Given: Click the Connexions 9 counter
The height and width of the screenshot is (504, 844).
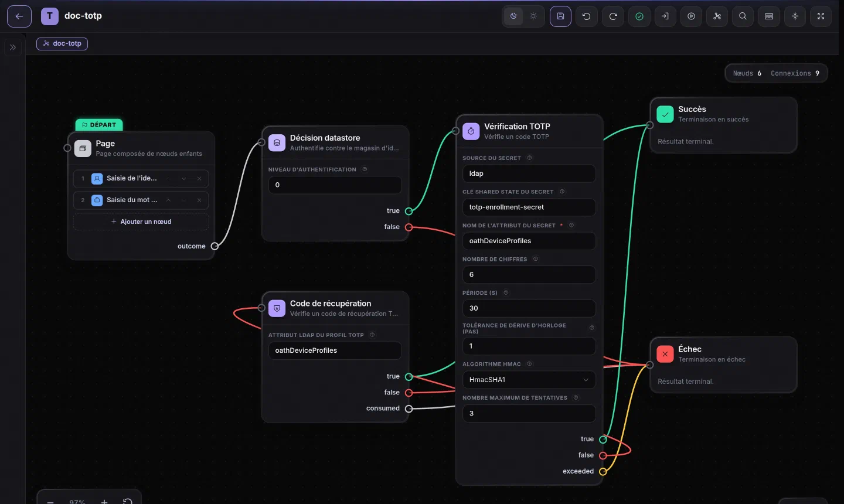Looking at the screenshot, I should click(795, 73).
